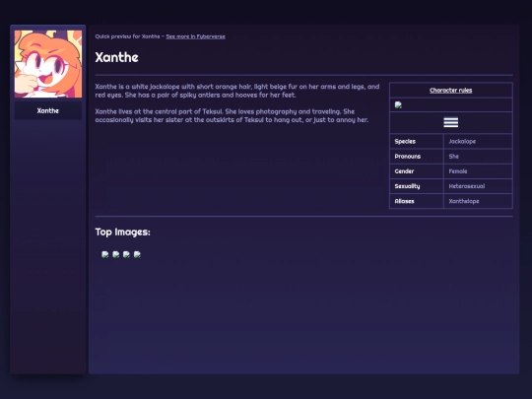Click the 'Female' value cell

478,171
